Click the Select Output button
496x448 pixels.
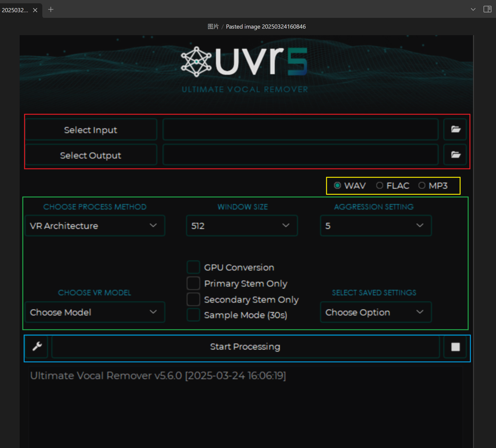[x=91, y=155]
